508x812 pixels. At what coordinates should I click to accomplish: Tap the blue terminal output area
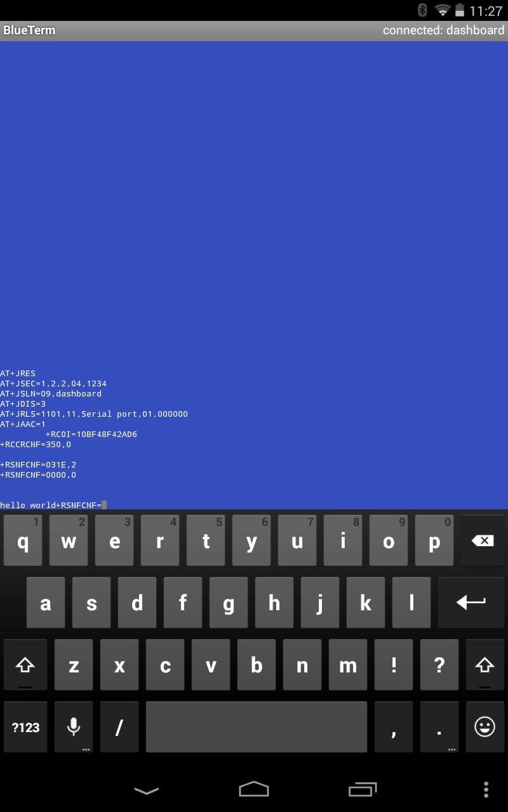(254, 276)
